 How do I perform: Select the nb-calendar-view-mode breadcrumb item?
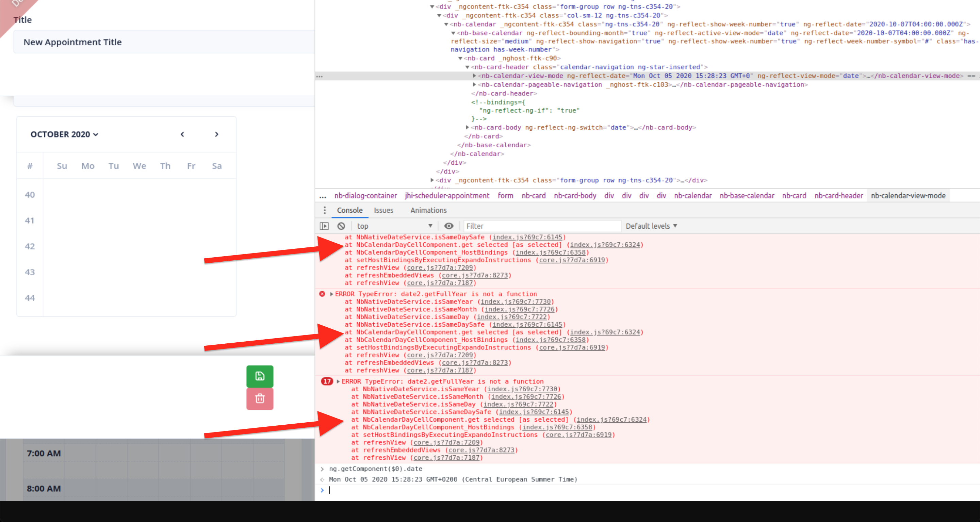(908, 196)
